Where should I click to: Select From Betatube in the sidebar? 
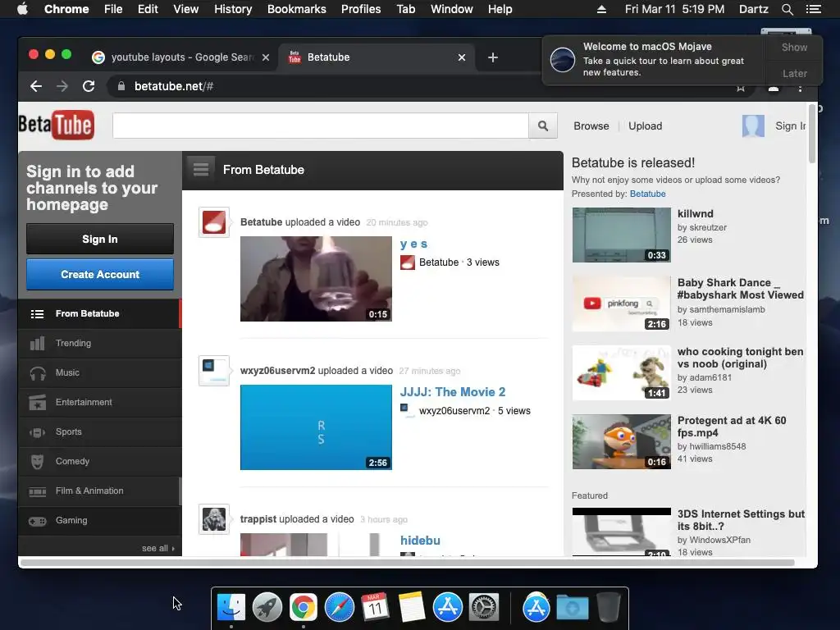[99, 314]
